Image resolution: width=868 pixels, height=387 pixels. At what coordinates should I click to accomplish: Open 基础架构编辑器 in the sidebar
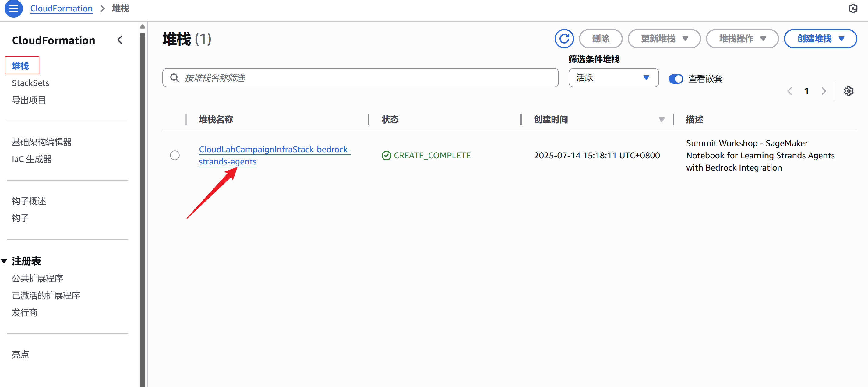(41, 142)
